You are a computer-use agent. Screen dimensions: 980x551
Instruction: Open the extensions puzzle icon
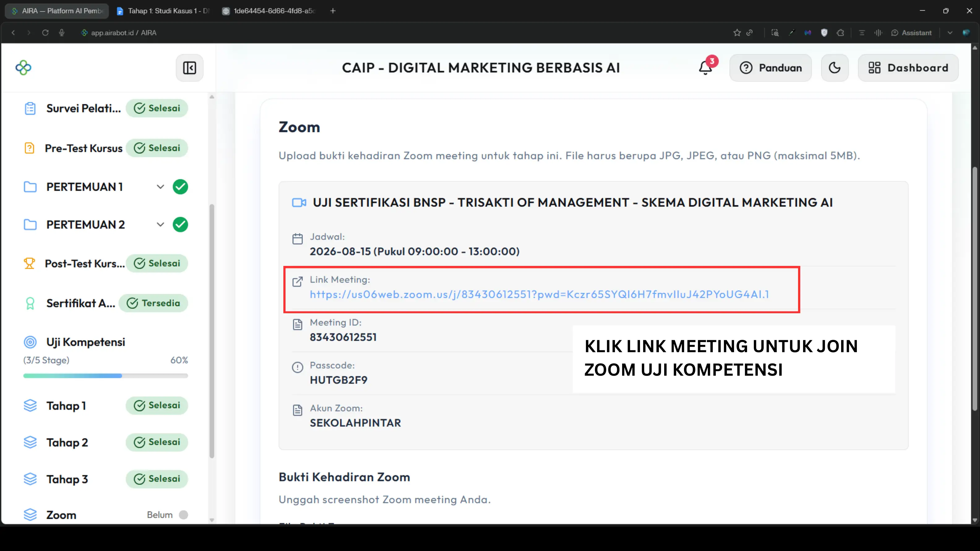pyautogui.click(x=840, y=33)
